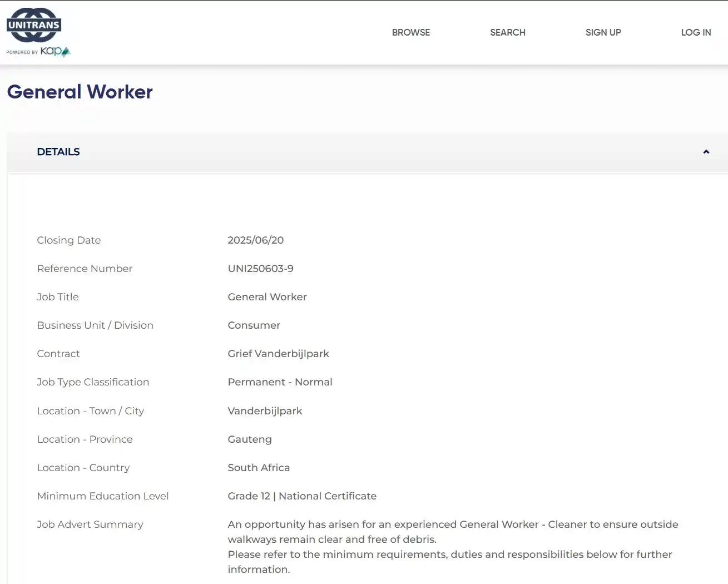Image resolution: width=728 pixels, height=584 pixels.
Task: Select reference number UNI250603-9
Action: (260, 269)
